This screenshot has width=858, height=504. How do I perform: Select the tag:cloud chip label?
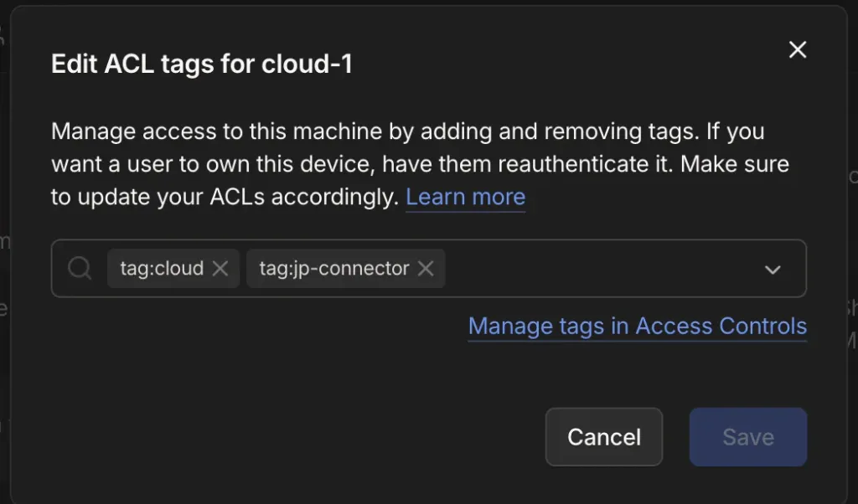(x=162, y=269)
